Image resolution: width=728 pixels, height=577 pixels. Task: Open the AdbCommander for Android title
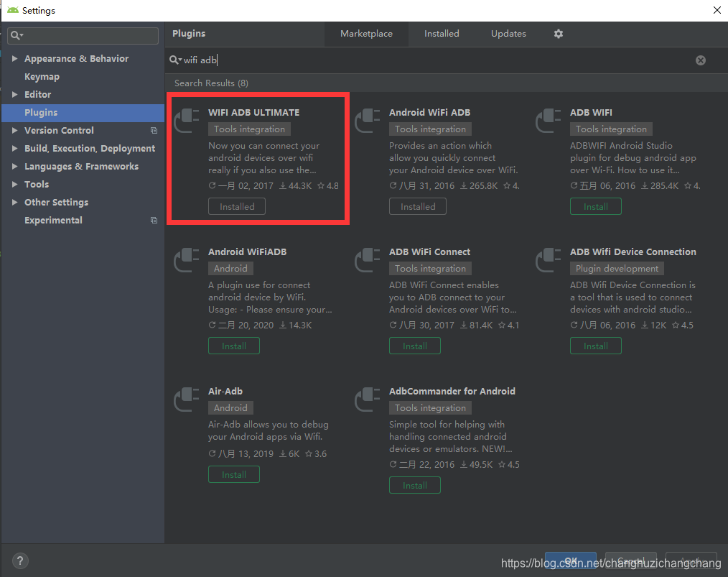(452, 391)
